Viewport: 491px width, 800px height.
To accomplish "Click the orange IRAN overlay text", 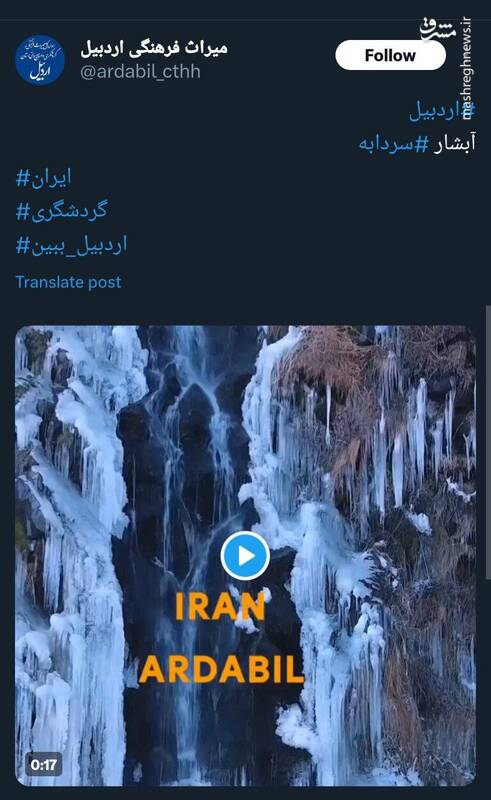I will click(220, 606).
